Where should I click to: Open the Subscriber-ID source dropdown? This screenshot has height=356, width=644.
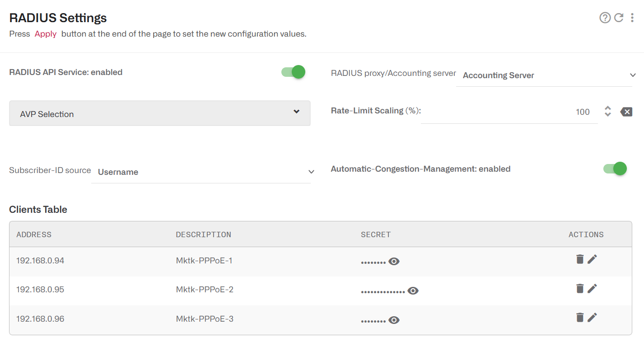(201, 172)
